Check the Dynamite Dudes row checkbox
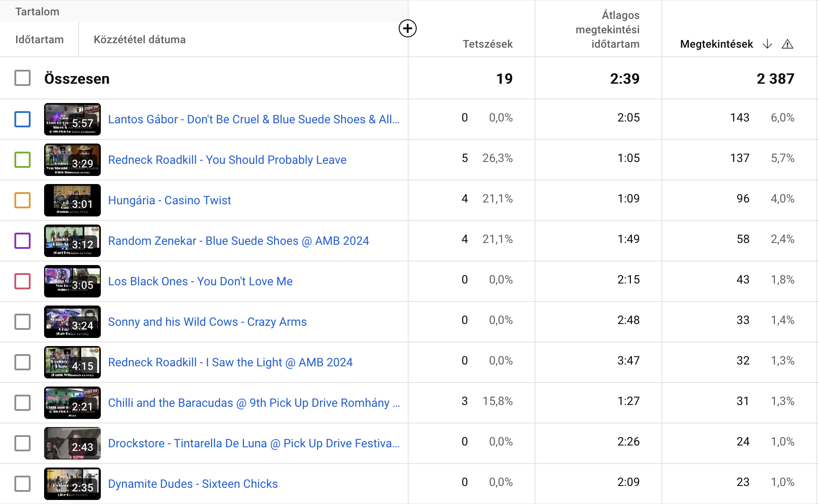The width and height of the screenshot is (819, 504). [x=22, y=484]
